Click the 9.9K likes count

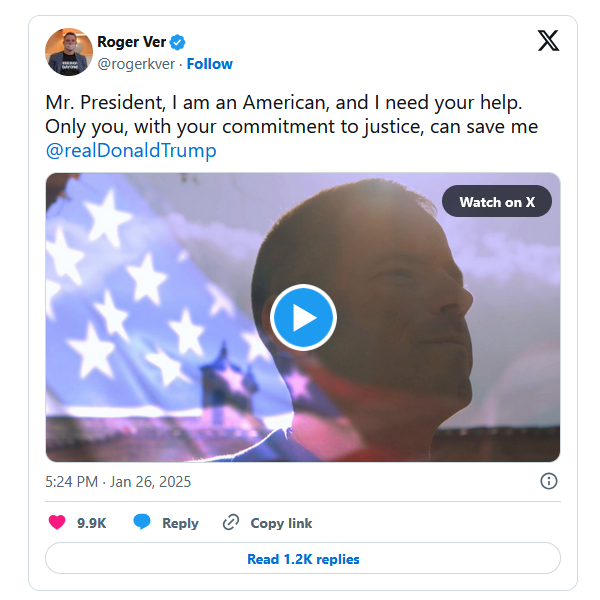click(92, 523)
